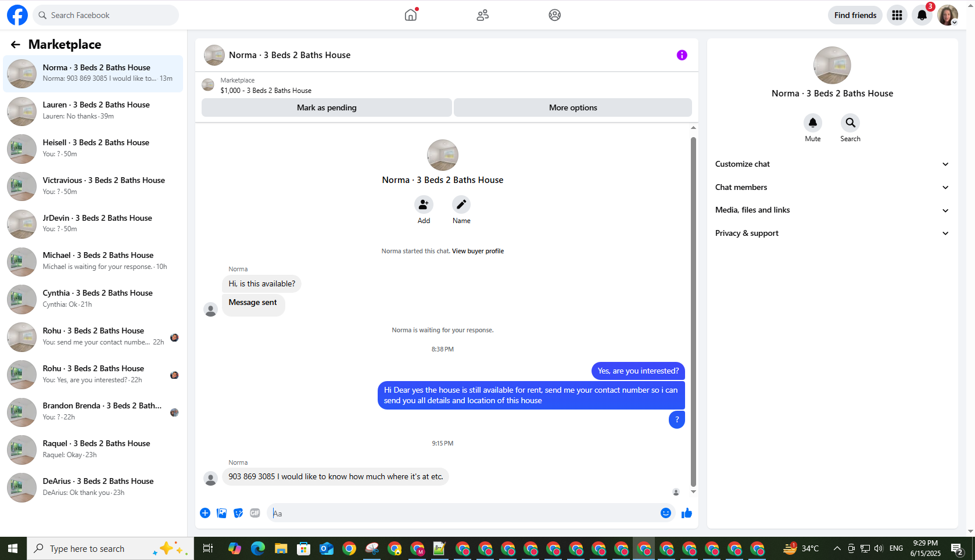975x560 pixels.
Task: Click the Name pencil edit icon
Action: pyautogui.click(x=461, y=204)
